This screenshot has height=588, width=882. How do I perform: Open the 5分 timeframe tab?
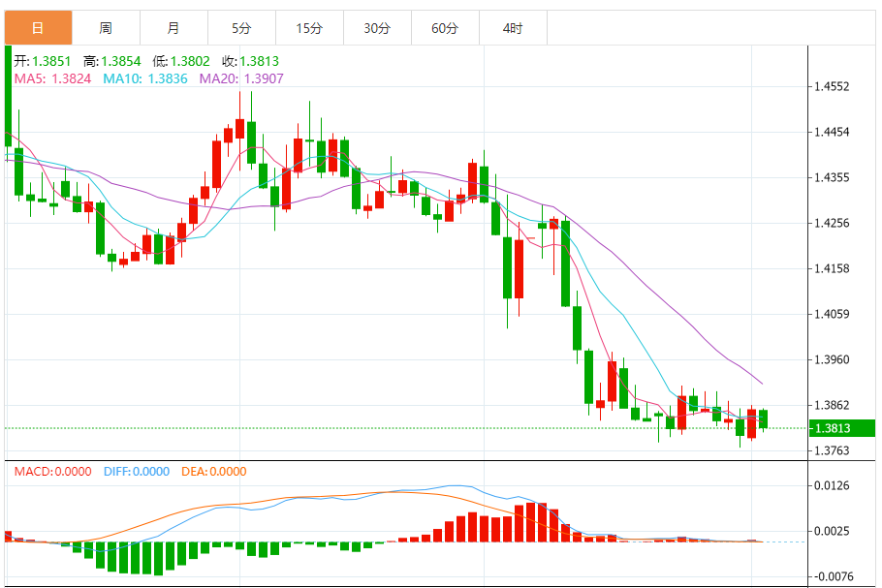click(x=242, y=27)
